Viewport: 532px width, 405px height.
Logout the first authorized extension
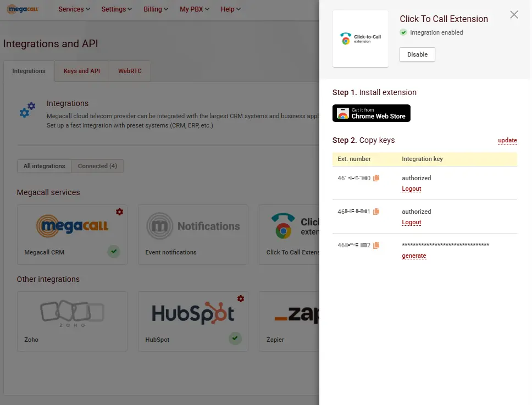point(412,189)
